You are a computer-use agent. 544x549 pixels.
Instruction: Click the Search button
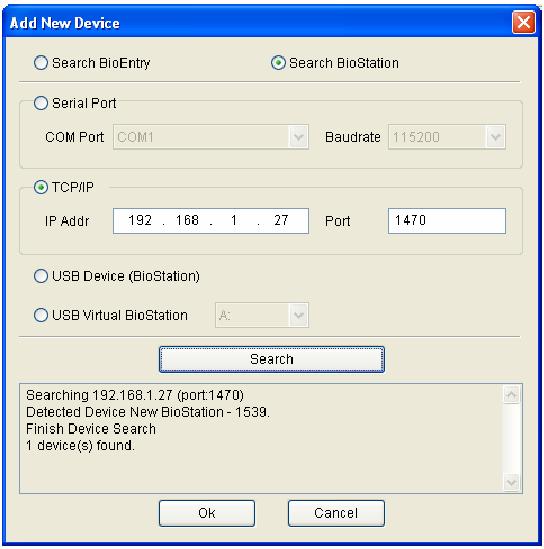[x=272, y=359]
